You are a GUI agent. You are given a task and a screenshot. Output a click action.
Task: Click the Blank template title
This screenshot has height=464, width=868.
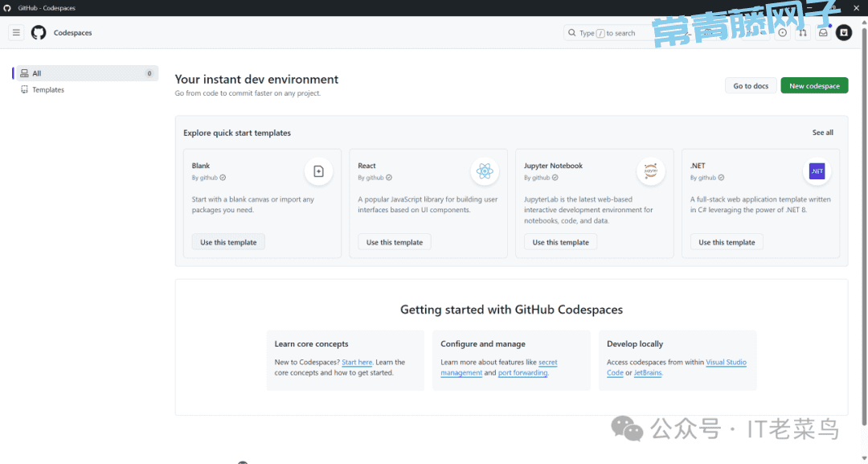(x=201, y=166)
